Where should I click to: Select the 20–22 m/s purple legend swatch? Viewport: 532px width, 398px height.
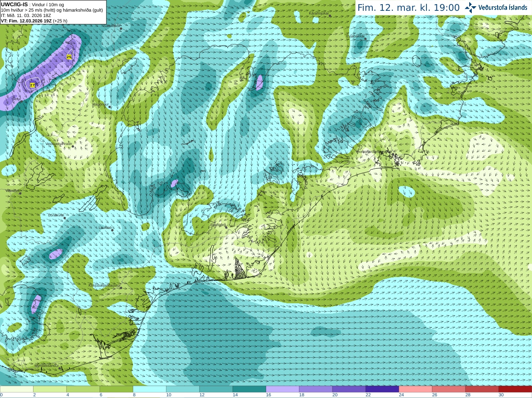pyautogui.click(x=349, y=389)
